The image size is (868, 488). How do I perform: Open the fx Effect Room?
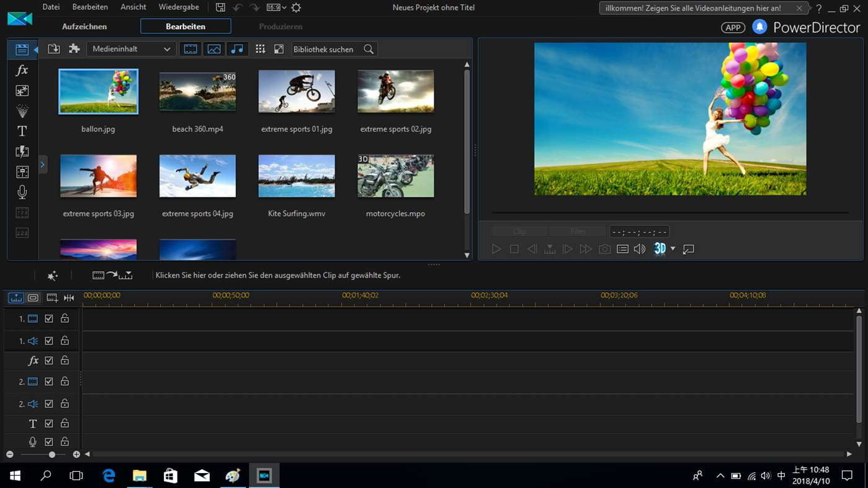22,70
